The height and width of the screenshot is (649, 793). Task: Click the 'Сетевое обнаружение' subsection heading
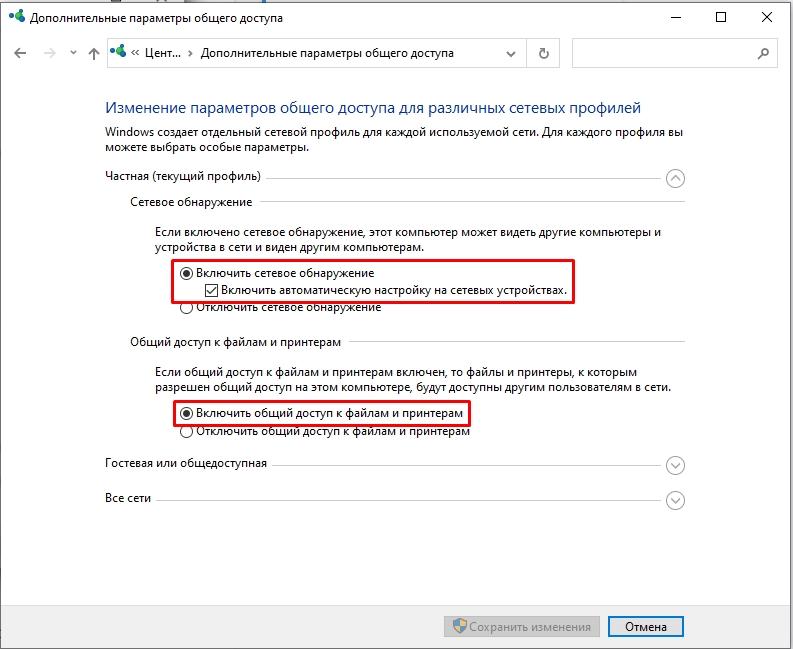click(x=191, y=202)
